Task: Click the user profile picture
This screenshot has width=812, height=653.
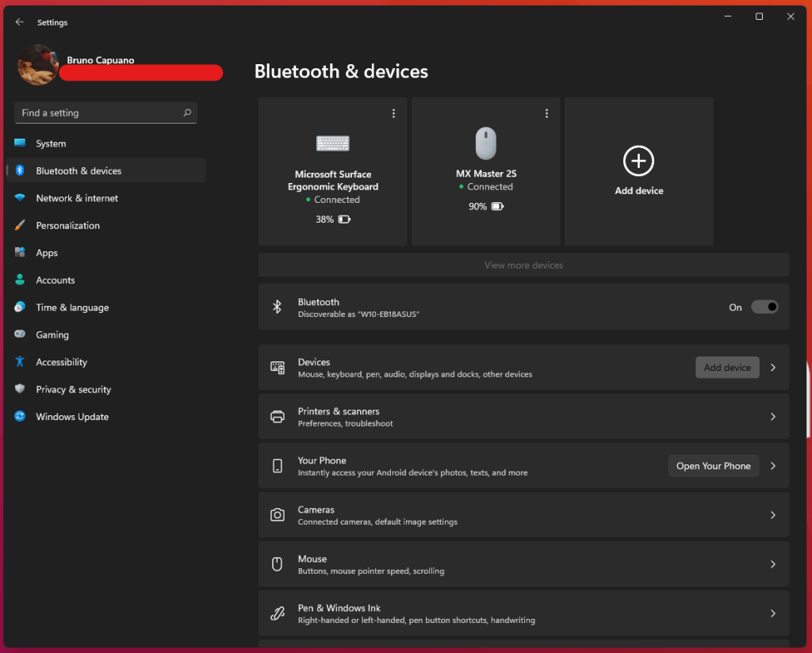Action: (37, 65)
